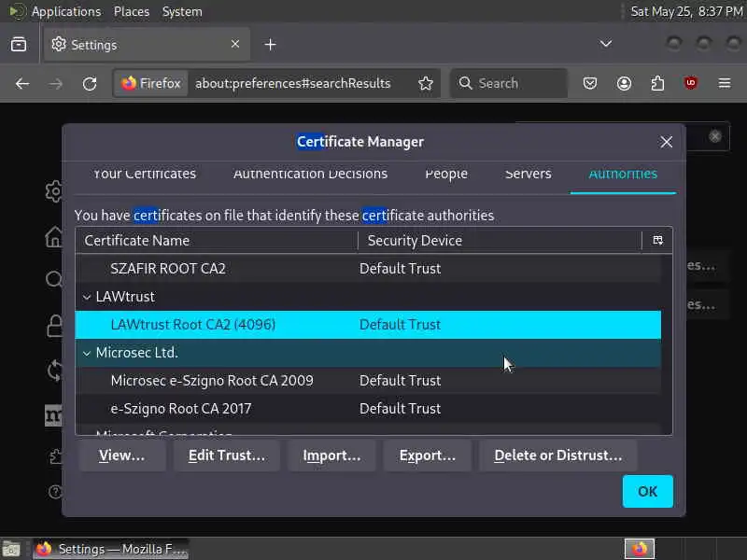Image resolution: width=747 pixels, height=560 pixels.
Task: Click the Export… button
Action: (428, 455)
